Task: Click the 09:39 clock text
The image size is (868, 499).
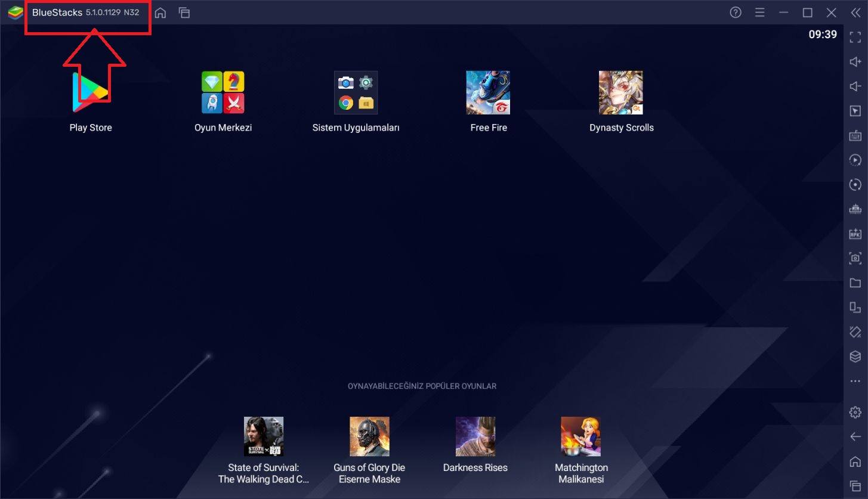Action: [823, 35]
